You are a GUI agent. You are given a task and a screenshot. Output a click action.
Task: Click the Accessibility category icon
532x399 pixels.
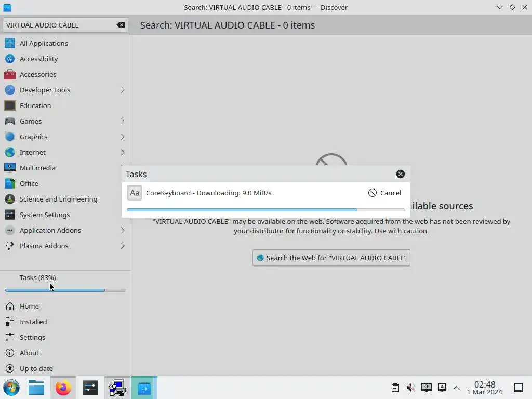tap(10, 59)
